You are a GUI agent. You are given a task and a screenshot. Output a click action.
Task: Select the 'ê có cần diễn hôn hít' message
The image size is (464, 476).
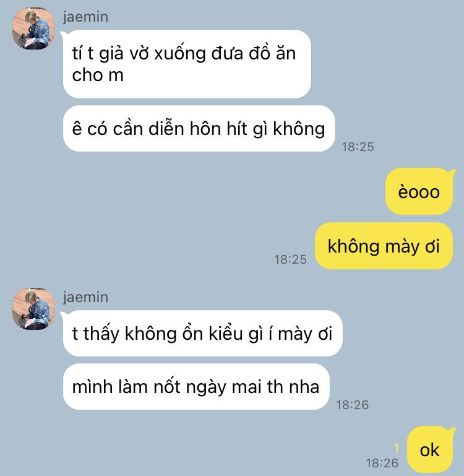(199, 128)
